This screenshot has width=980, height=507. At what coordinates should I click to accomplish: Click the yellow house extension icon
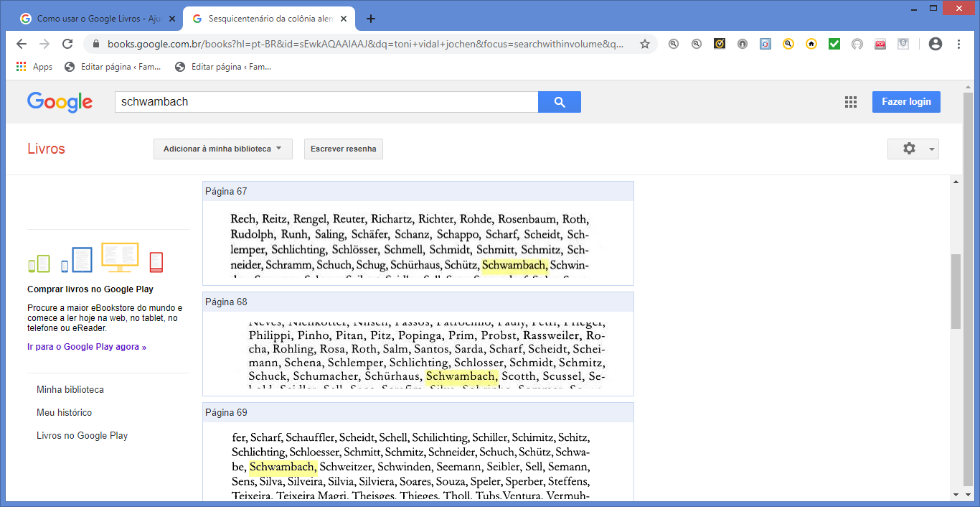pos(811,44)
